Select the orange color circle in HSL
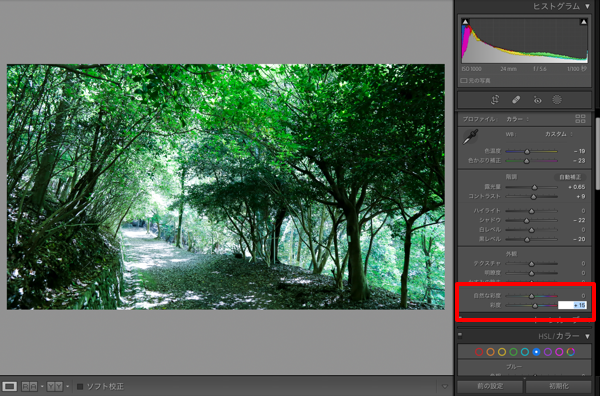600x396 pixels. [491, 352]
